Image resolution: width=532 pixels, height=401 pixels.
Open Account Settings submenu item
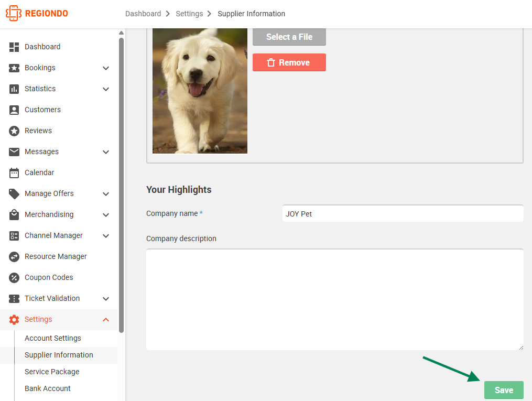tap(53, 338)
